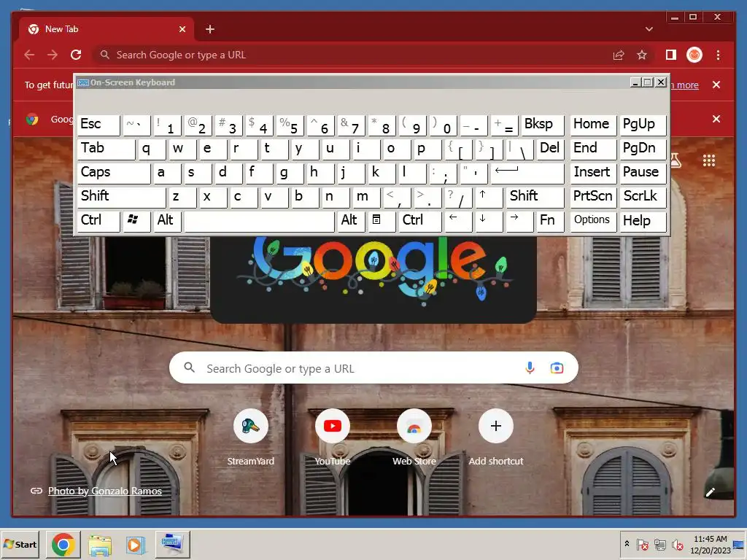Toggle the left Ctrl key
Screen dimensions: 747x560
tap(98, 220)
